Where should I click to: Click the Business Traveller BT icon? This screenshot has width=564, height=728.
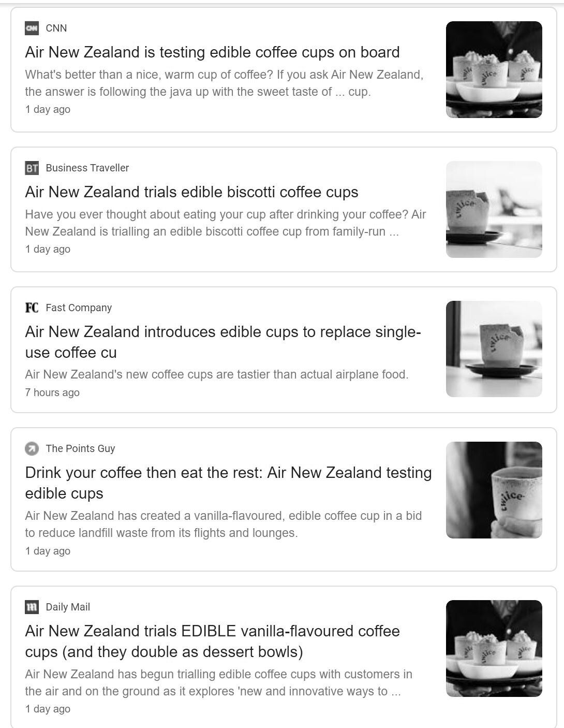[x=32, y=168]
